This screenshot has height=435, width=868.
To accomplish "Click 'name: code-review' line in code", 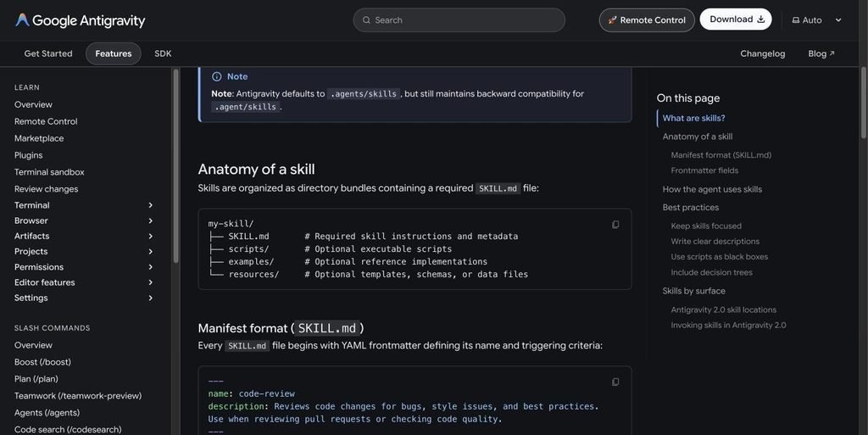I will coord(251,394).
